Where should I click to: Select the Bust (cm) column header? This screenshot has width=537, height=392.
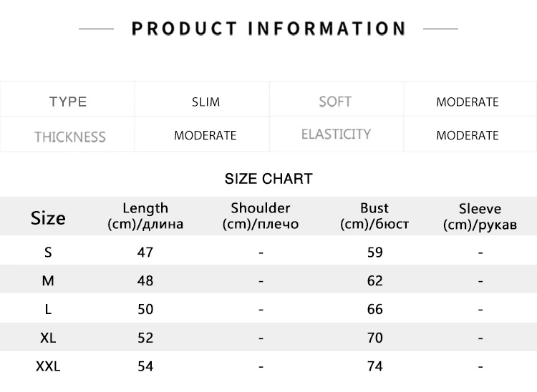click(374, 216)
